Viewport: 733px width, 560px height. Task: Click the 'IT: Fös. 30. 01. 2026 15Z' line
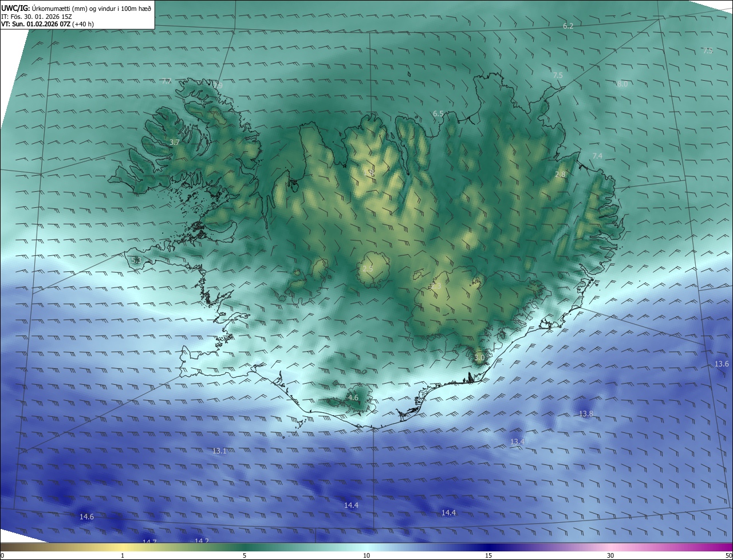point(37,17)
